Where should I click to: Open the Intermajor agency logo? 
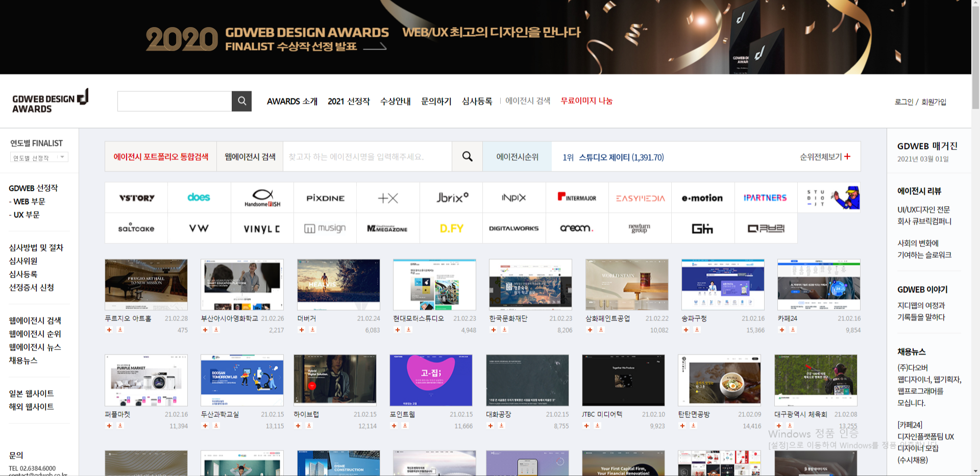click(577, 198)
